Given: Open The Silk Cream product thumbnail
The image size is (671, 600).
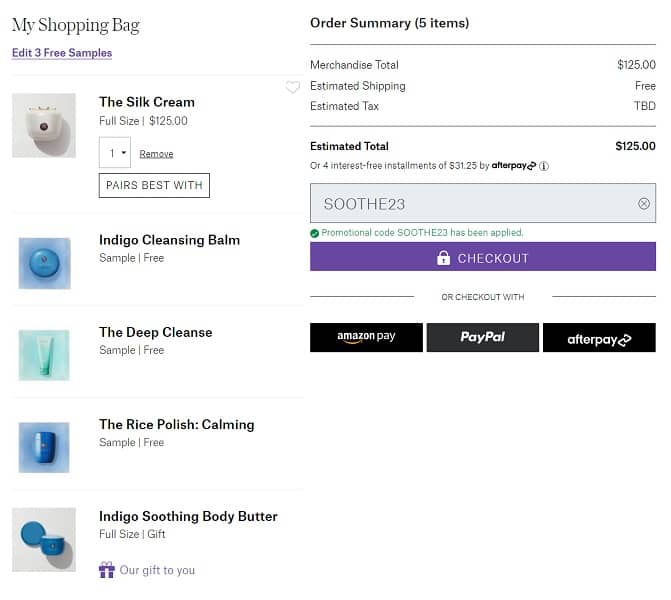Looking at the screenshot, I should click(x=44, y=125).
